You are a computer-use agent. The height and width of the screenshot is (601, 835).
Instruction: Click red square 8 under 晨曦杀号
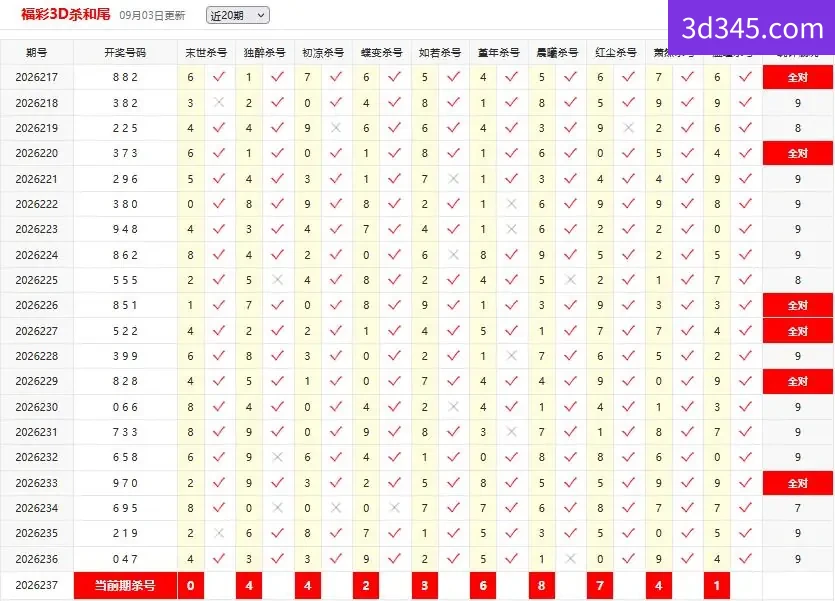click(x=542, y=586)
